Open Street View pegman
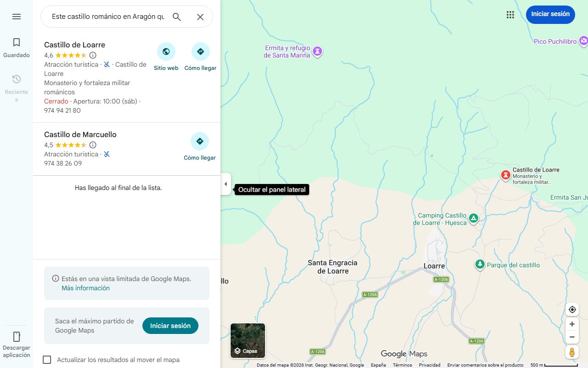Image resolution: width=588 pixels, height=368 pixels. [572, 352]
